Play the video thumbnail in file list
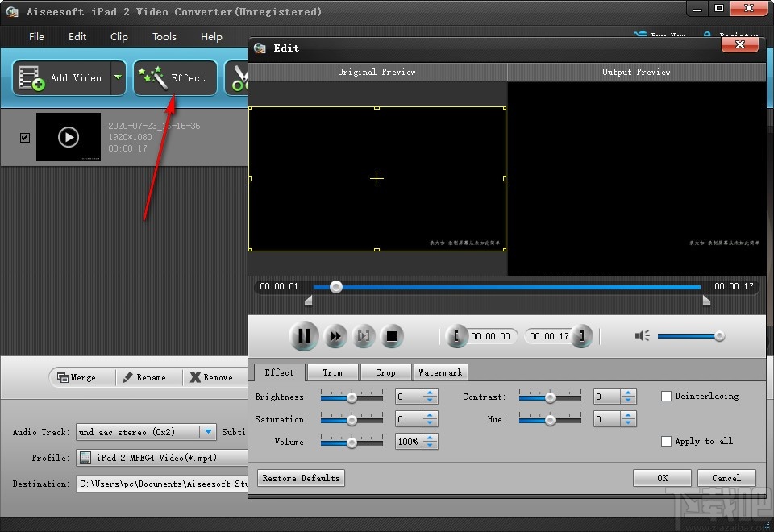The width and height of the screenshot is (774, 532). [x=69, y=137]
